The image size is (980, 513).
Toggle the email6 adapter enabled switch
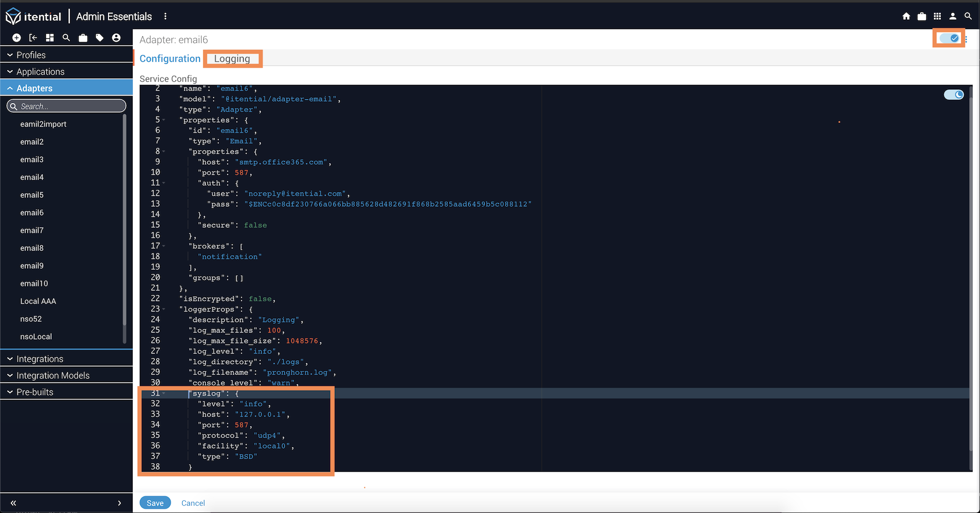[950, 38]
